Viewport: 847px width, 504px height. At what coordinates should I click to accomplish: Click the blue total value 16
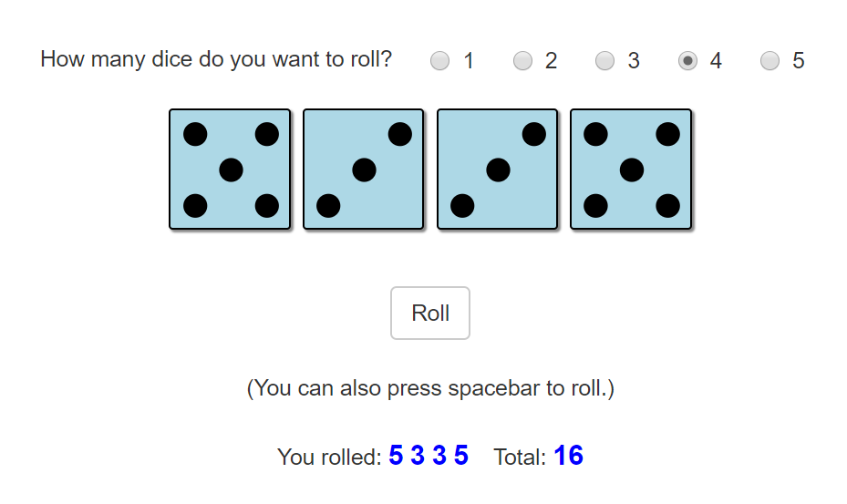pyautogui.click(x=568, y=456)
